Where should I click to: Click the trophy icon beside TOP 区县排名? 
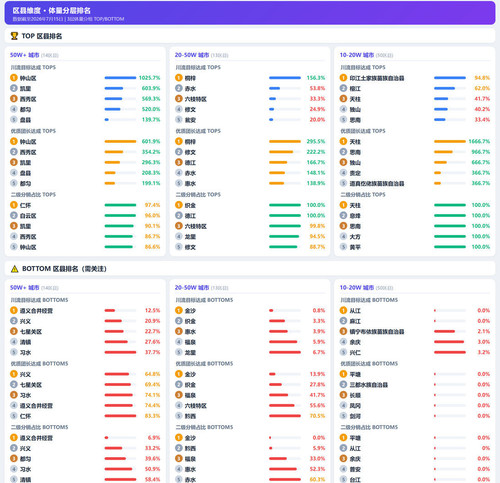tap(14, 36)
